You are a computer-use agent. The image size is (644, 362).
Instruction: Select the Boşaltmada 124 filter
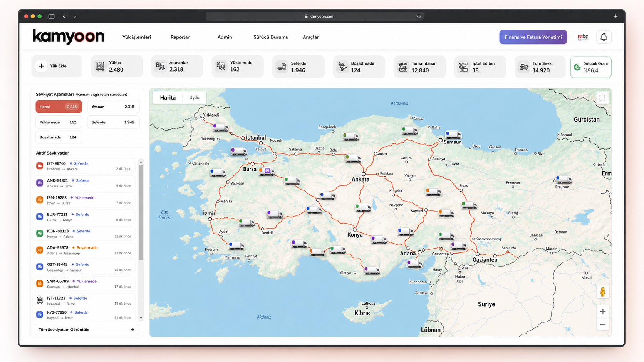tap(59, 137)
